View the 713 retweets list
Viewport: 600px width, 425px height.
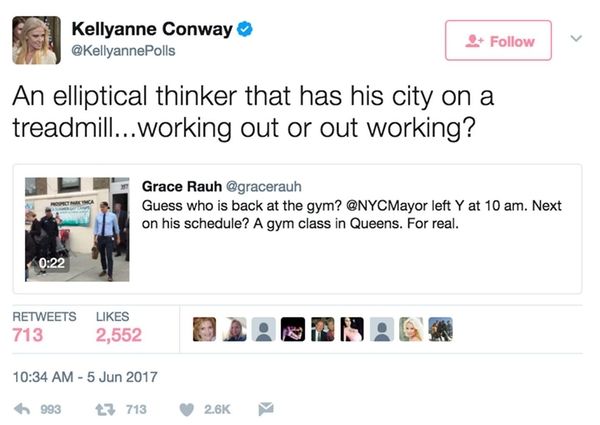[44, 327]
